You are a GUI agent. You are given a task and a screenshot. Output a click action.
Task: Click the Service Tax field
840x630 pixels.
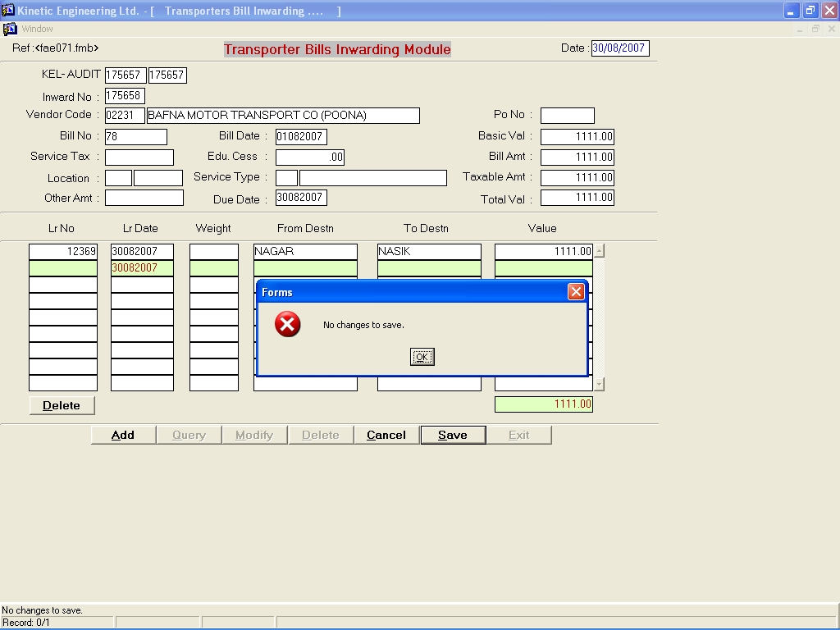click(139, 157)
